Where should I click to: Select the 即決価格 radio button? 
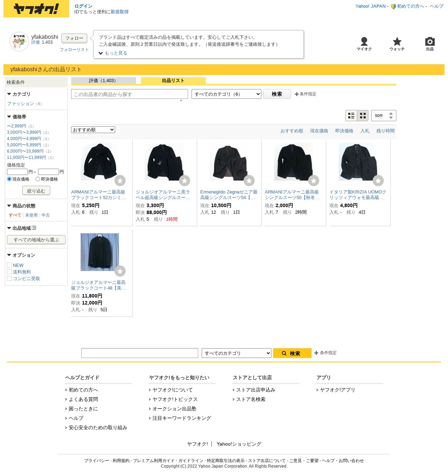click(x=38, y=179)
